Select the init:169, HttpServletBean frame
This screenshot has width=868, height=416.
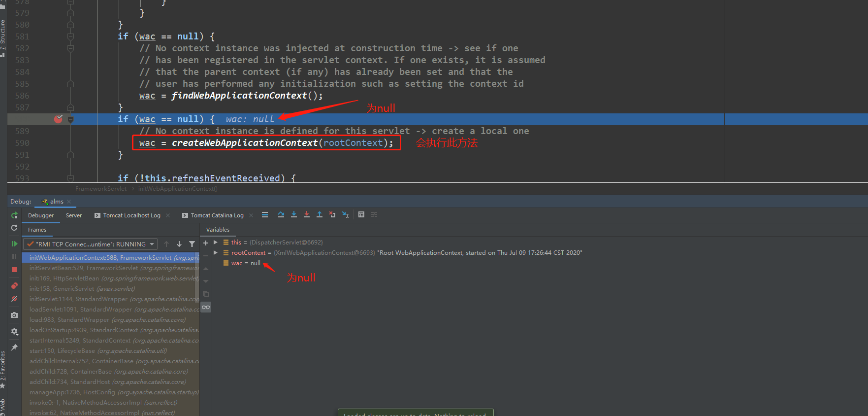coord(111,278)
